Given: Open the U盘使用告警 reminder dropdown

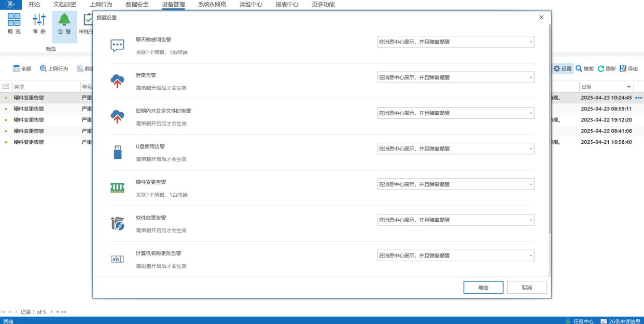Looking at the screenshot, I should (x=456, y=148).
